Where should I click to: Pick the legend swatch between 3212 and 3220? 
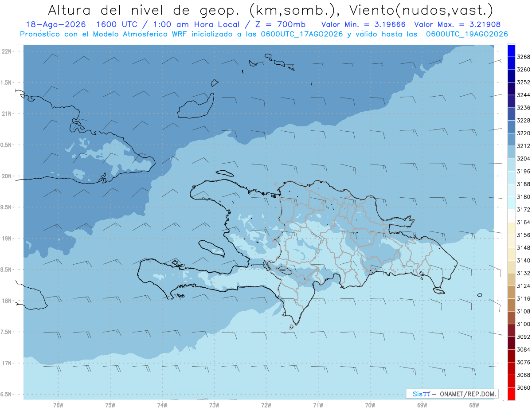click(x=511, y=139)
